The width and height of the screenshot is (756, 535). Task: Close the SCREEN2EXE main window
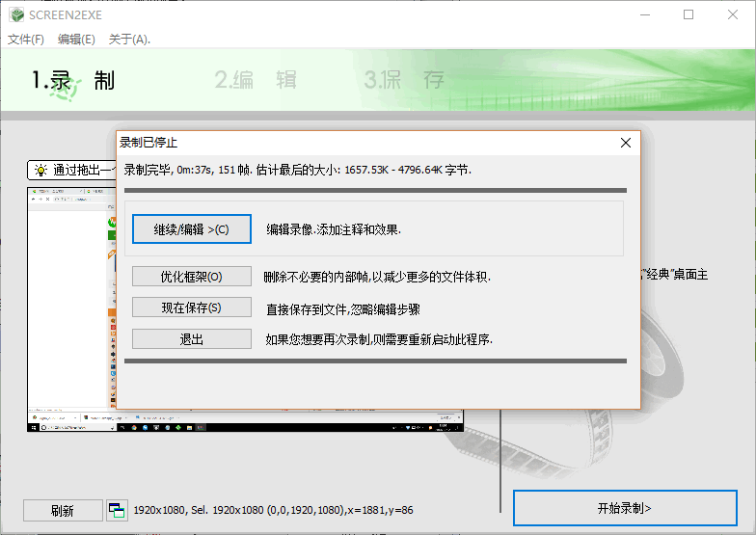pos(733,15)
